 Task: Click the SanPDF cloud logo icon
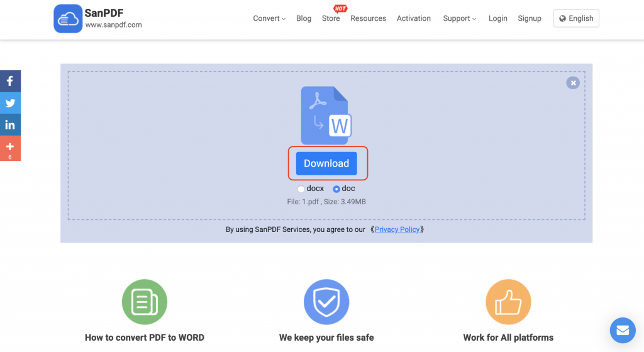coord(68,18)
